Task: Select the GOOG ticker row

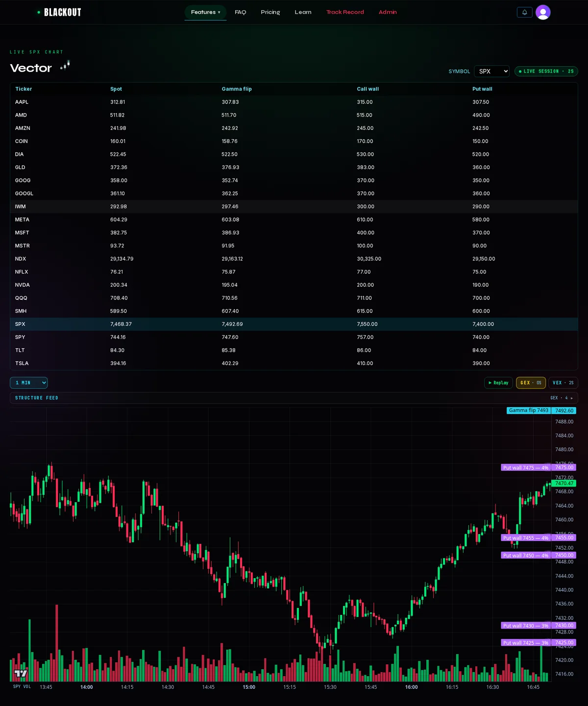Action: (294, 180)
